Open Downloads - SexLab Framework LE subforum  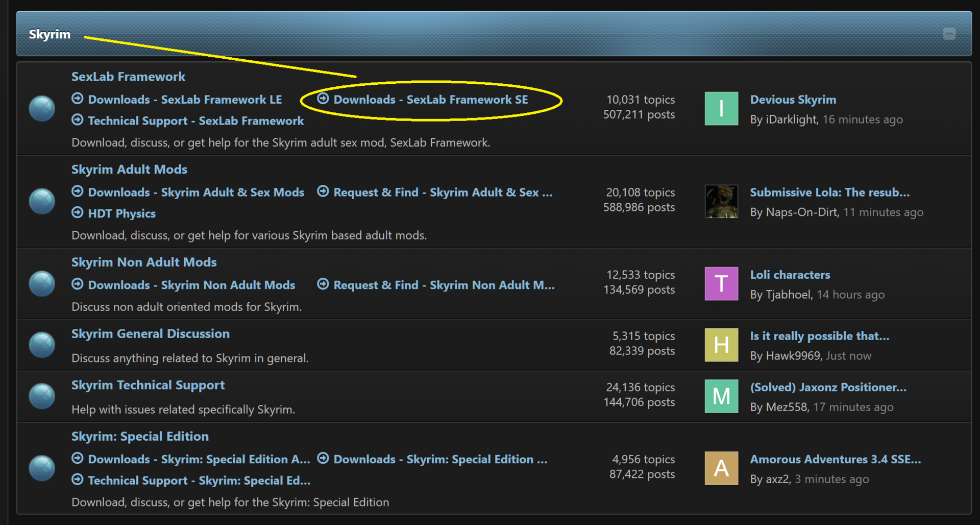coord(185,100)
